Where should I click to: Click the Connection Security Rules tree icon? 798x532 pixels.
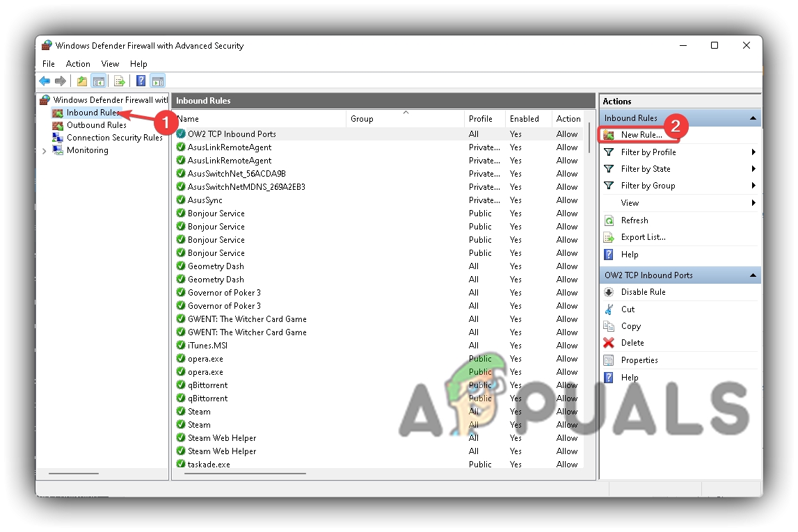coord(58,137)
